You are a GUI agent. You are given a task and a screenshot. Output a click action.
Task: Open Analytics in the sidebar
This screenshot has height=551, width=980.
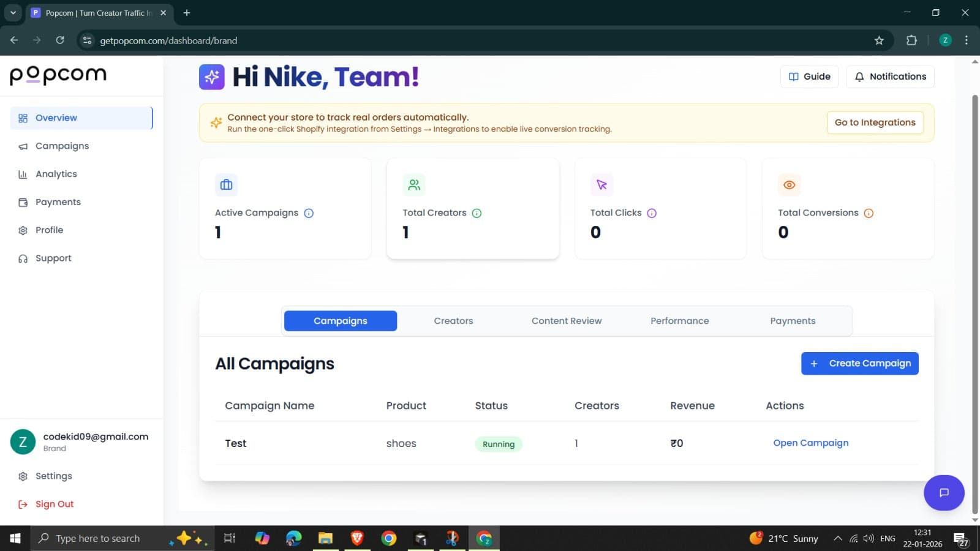[56, 174]
